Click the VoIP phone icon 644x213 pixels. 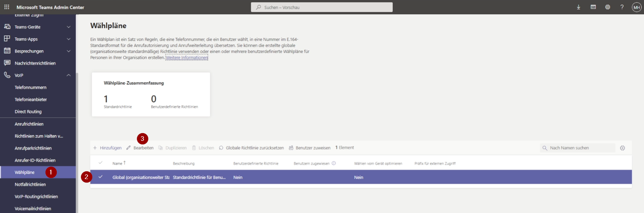point(7,75)
